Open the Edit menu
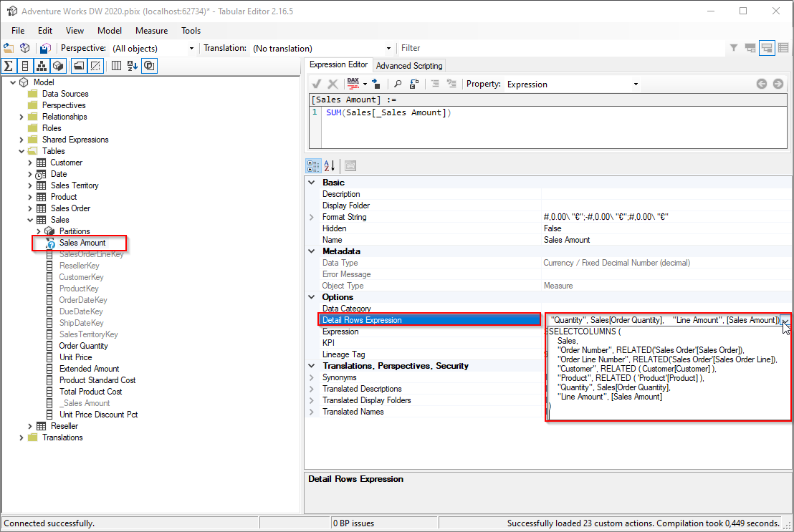 coord(45,30)
